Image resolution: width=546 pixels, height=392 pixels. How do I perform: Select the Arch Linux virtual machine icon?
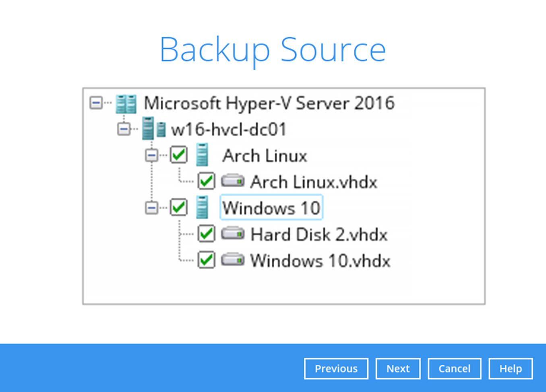[202, 155]
